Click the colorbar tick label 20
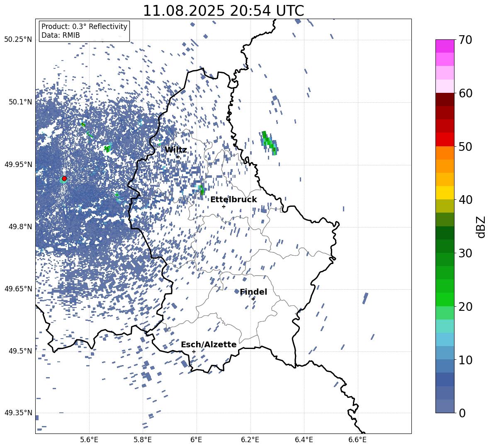This screenshot has height=448, width=491. 465,307
